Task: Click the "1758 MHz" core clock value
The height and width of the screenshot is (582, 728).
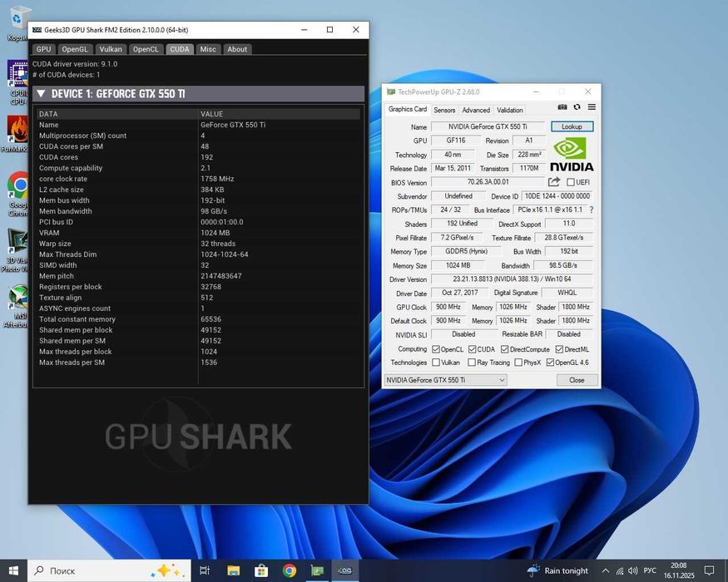Action: 217,179
